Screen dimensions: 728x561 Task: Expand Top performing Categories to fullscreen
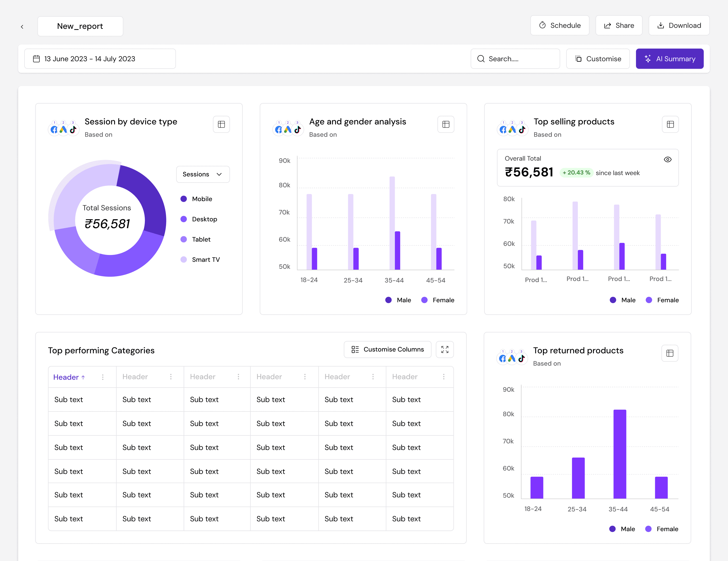445,350
